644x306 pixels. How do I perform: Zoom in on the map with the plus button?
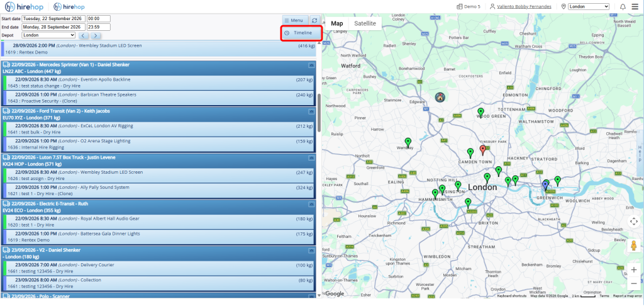point(634,270)
